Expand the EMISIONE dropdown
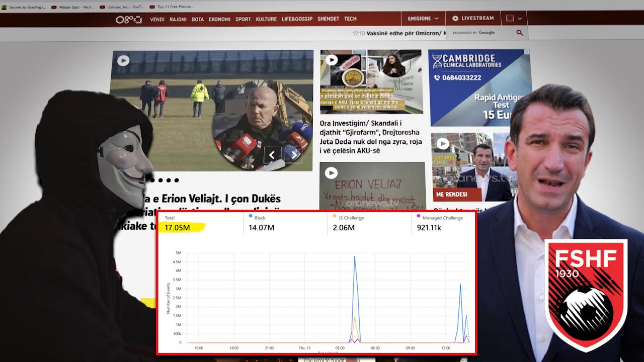 click(x=423, y=19)
